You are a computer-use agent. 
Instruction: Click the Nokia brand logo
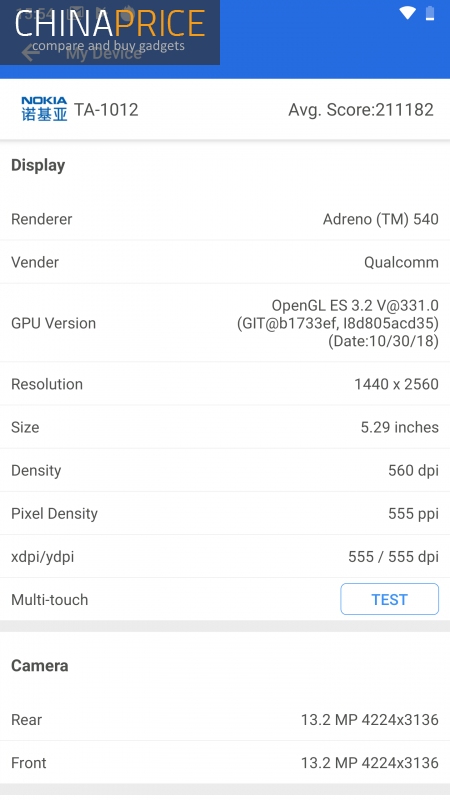(x=44, y=109)
